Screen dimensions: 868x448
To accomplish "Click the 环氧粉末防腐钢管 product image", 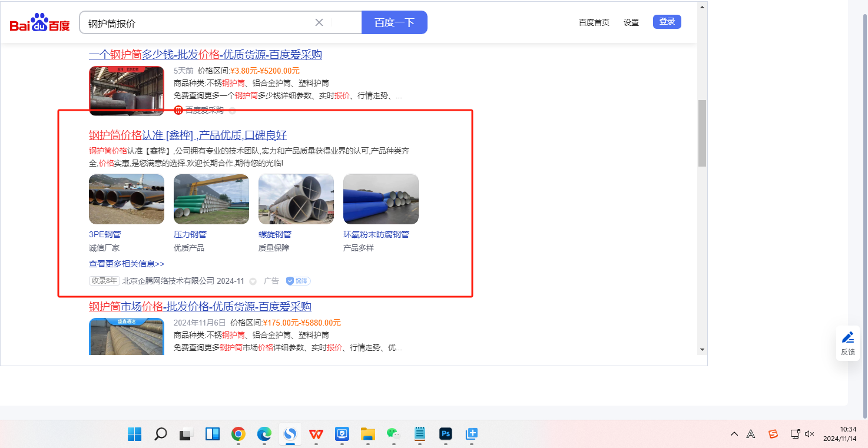I will coord(381,199).
